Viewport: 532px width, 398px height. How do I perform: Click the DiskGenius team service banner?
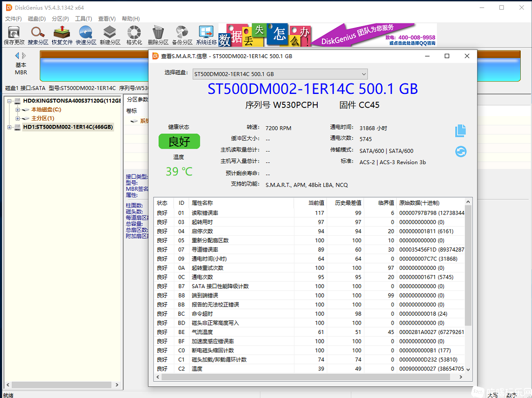[x=374, y=35]
